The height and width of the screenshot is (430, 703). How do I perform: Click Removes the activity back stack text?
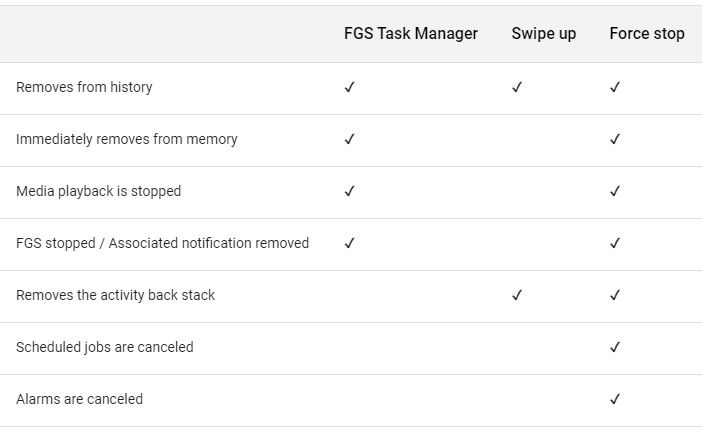(x=116, y=295)
